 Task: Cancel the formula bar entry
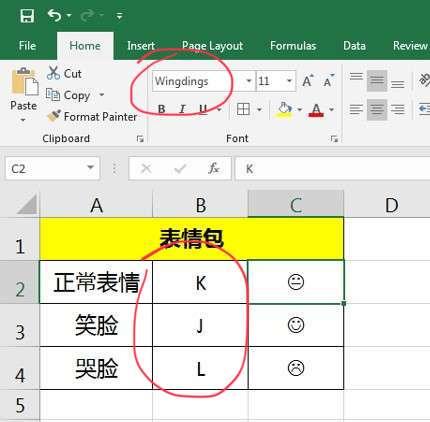click(x=146, y=169)
